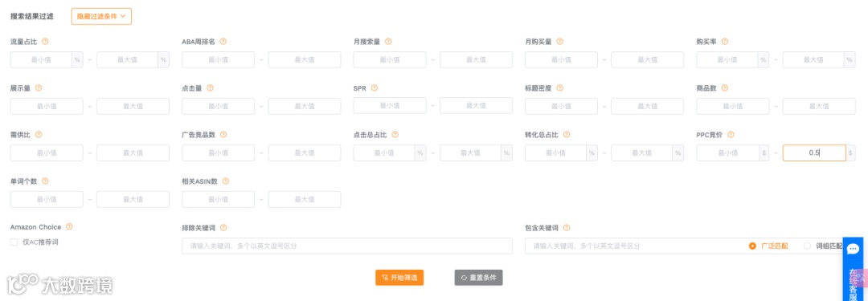Image resolution: width=868 pixels, height=301 pixels.
Task: Collapse filters with 隐藏过滤条件 dropdown
Action: pyautogui.click(x=101, y=17)
